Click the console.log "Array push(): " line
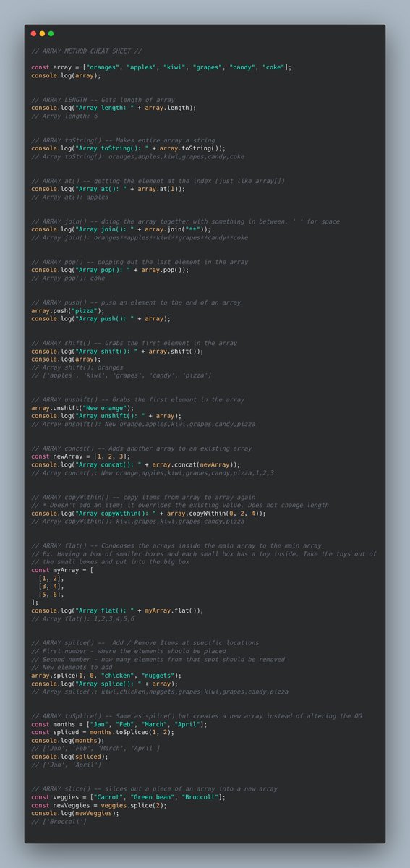The width and height of the screenshot is (410, 868). [101, 318]
